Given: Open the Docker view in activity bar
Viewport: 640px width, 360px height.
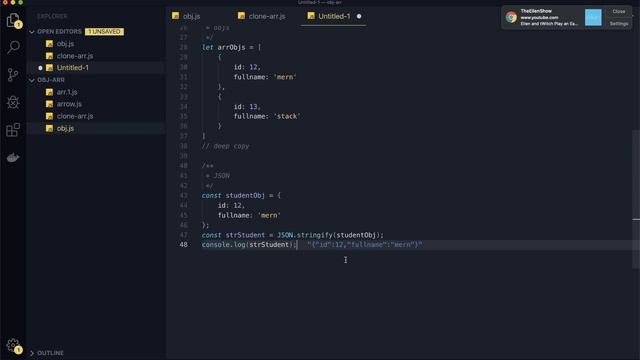Looking at the screenshot, I should click(13, 158).
